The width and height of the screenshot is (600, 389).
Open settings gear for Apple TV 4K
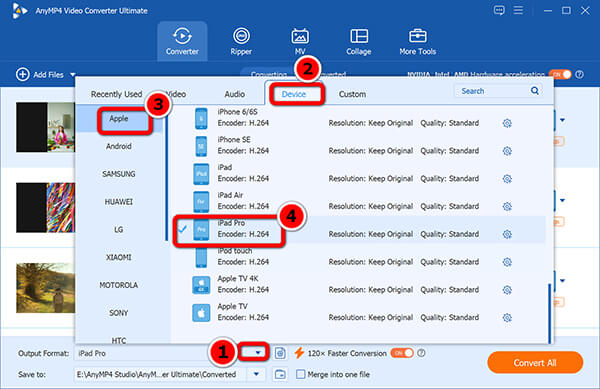coord(507,290)
